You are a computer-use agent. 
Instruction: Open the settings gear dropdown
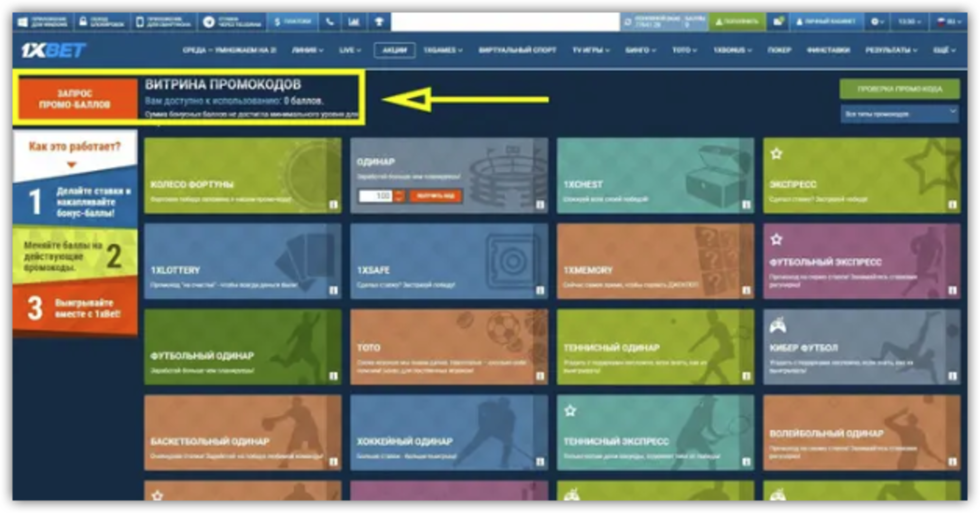pyautogui.click(x=877, y=22)
